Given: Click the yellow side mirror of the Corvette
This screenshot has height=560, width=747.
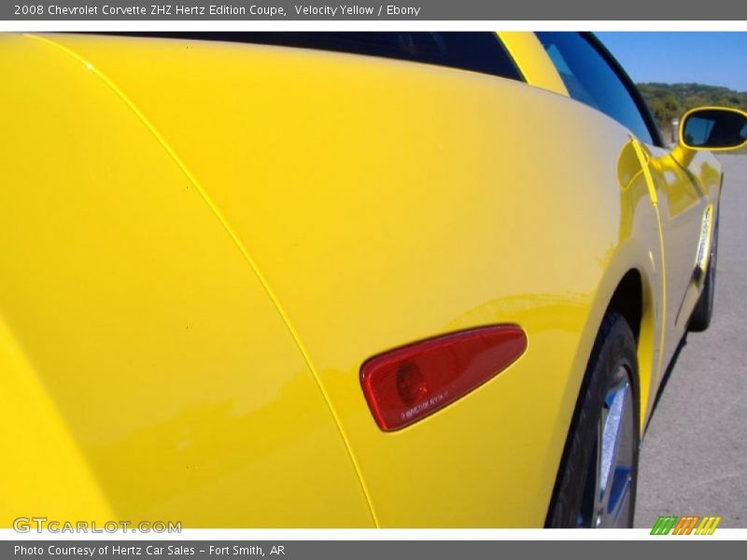Looking at the screenshot, I should 713,129.
